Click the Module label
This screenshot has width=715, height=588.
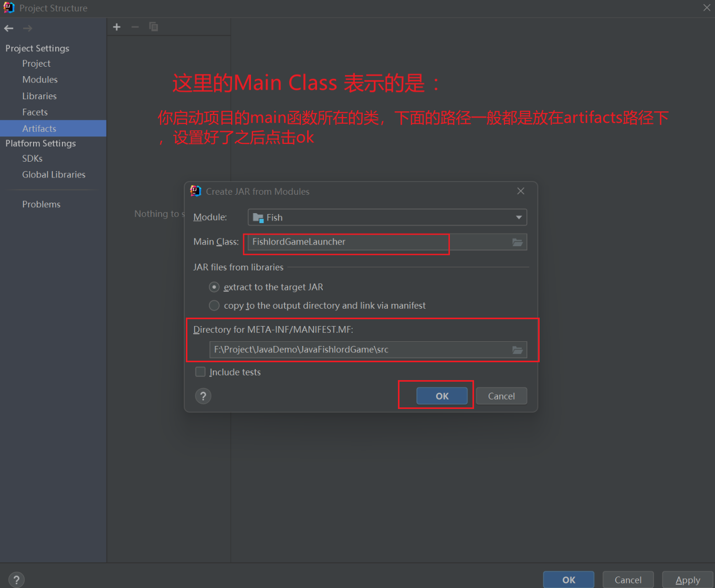point(210,217)
